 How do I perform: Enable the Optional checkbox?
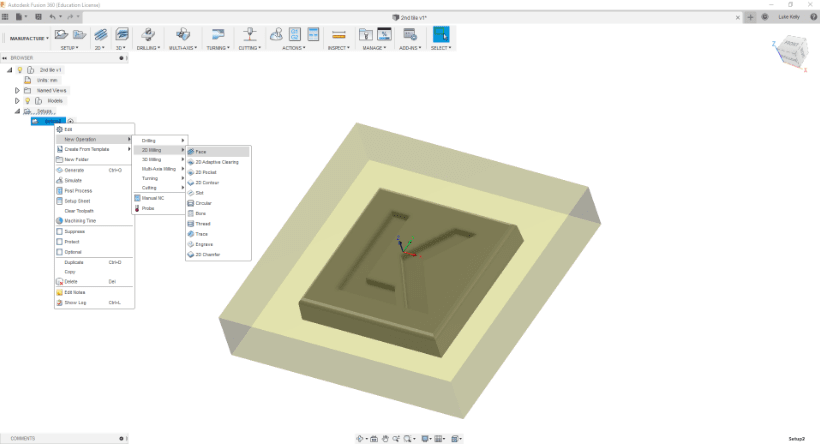59,252
